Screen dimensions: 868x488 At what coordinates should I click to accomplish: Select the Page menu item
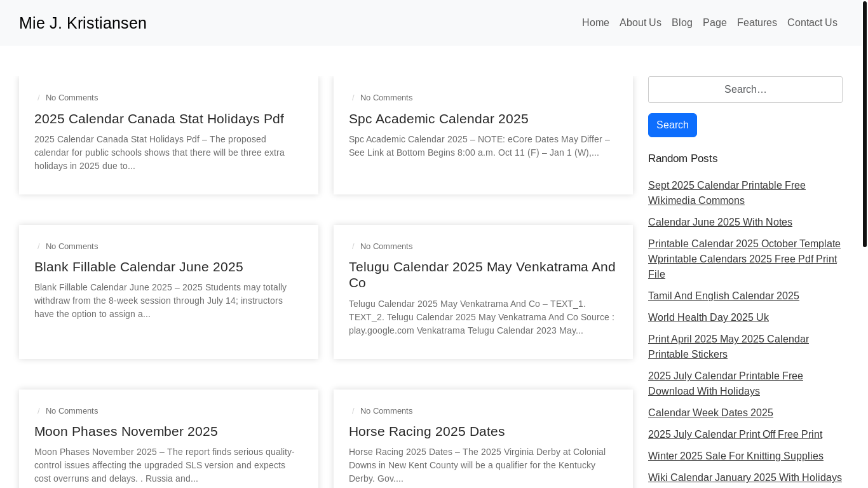(x=715, y=23)
